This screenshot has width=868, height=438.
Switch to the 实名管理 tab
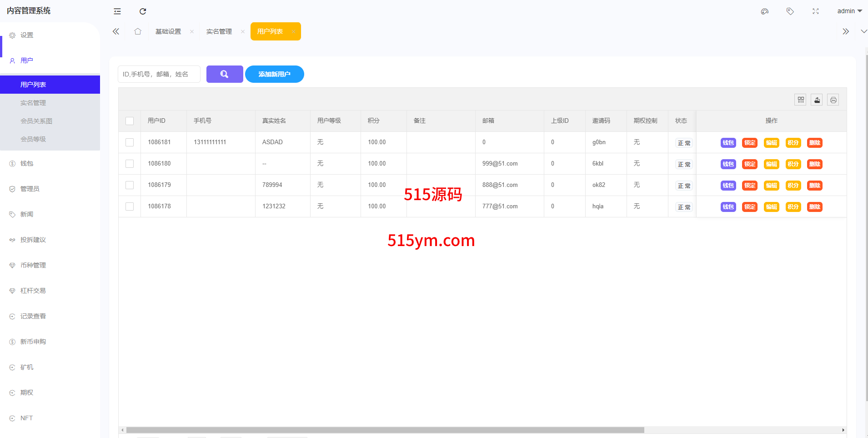click(x=219, y=31)
